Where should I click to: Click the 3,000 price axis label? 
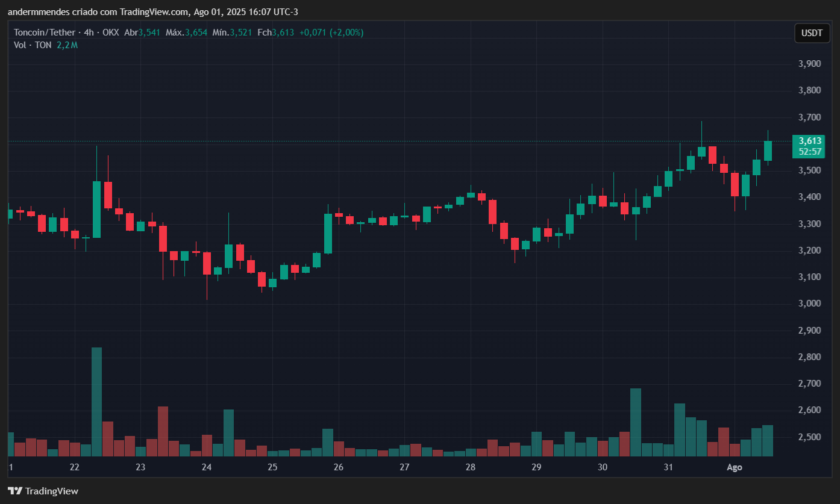pos(809,303)
